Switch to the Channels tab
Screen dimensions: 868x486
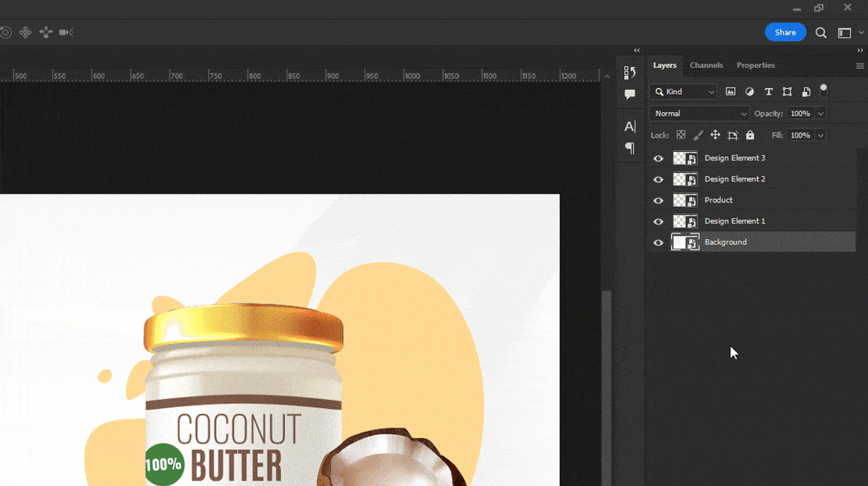[706, 65]
